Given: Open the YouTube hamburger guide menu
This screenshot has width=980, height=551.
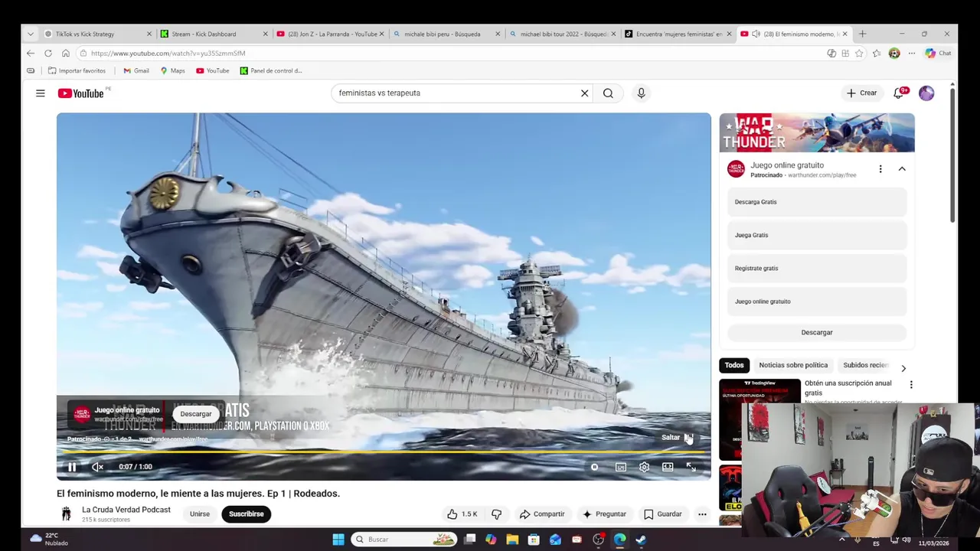Looking at the screenshot, I should [40, 93].
